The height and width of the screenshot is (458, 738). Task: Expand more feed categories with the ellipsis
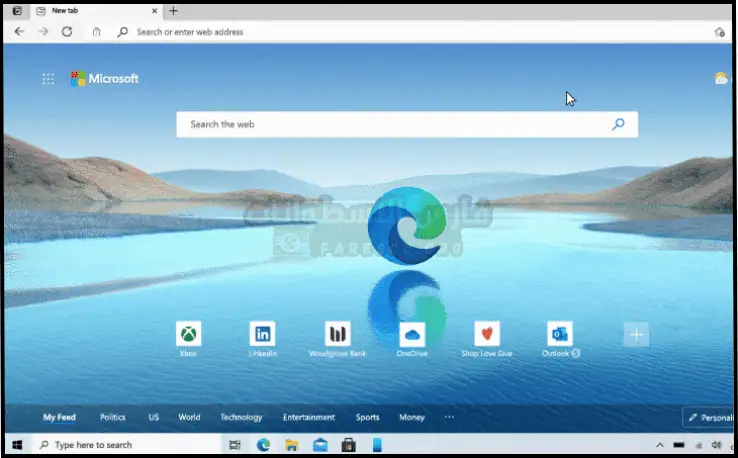pos(449,417)
